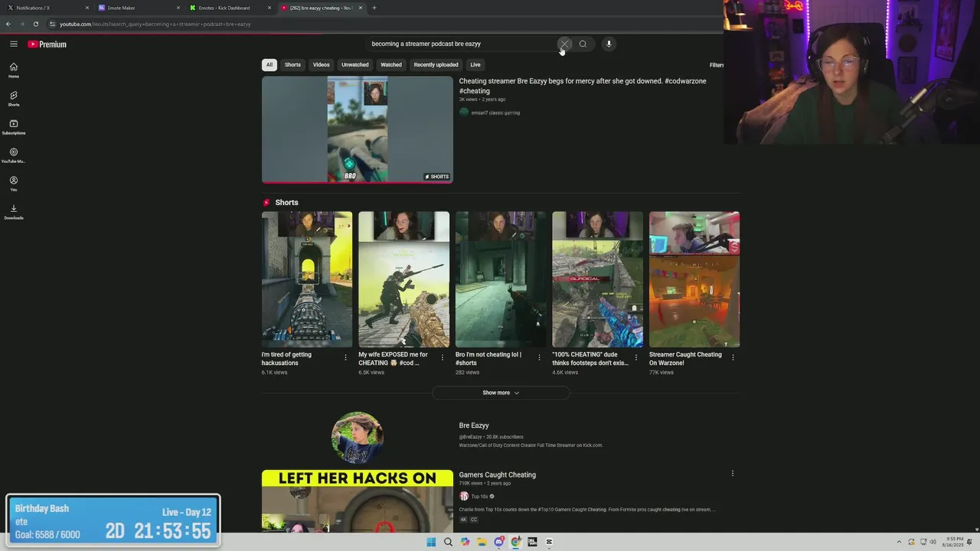This screenshot has width=980, height=551.
Task: Select the Shorts filter chip
Action: click(x=293, y=65)
